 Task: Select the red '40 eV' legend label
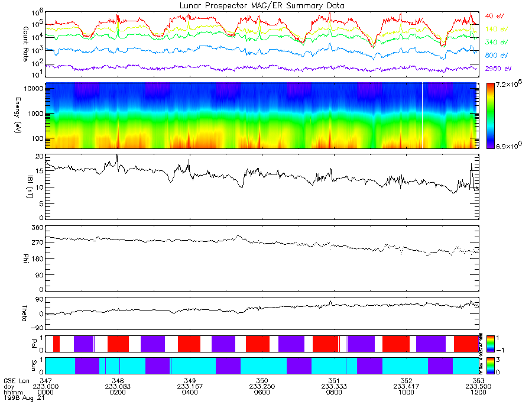point(494,16)
